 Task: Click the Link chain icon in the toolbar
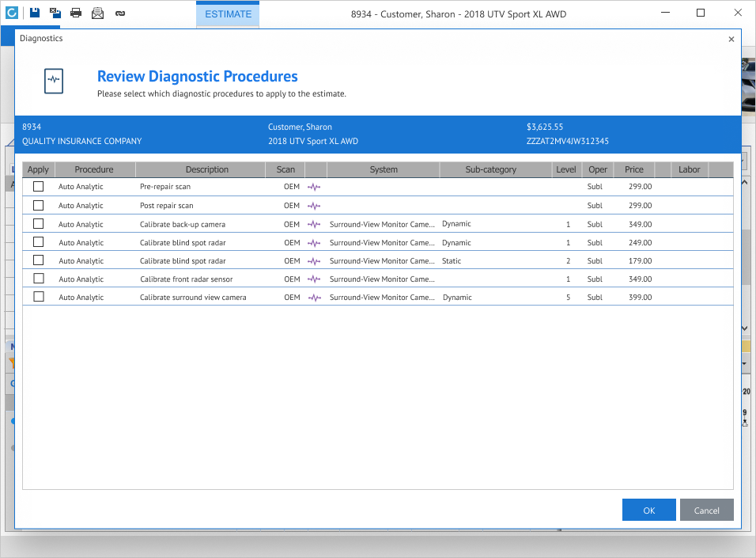coord(120,13)
